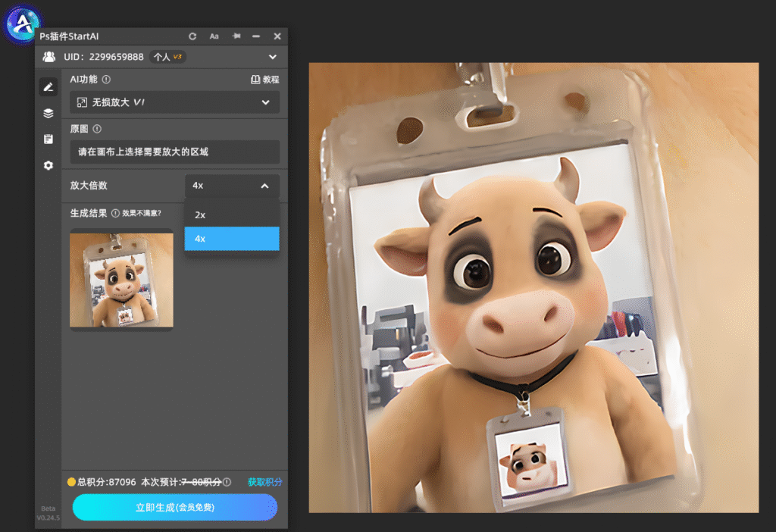Open the Aa font size option

(x=214, y=36)
